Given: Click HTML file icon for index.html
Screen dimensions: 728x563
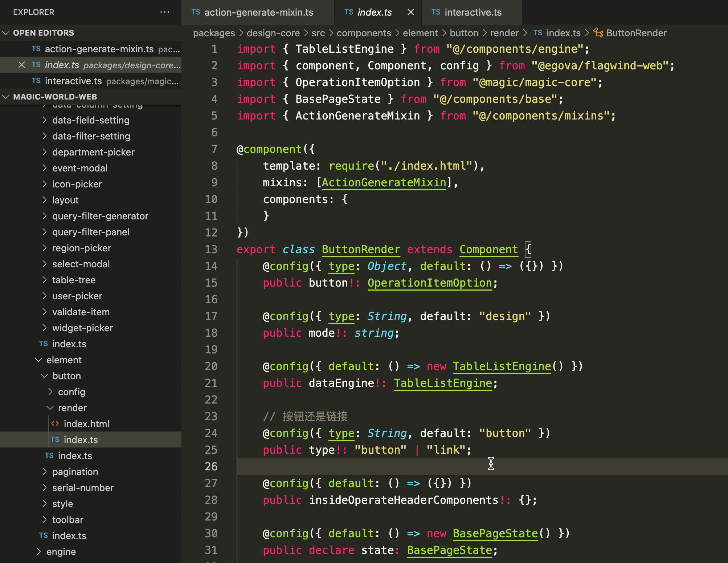Looking at the screenshot, I should tap(55, 424).
